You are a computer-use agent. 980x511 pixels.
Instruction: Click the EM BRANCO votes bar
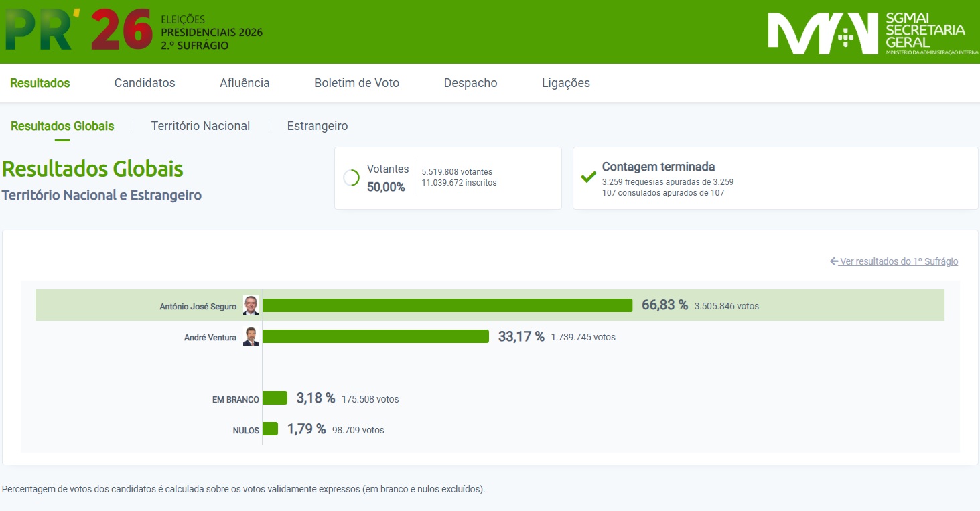pos(275,398)
